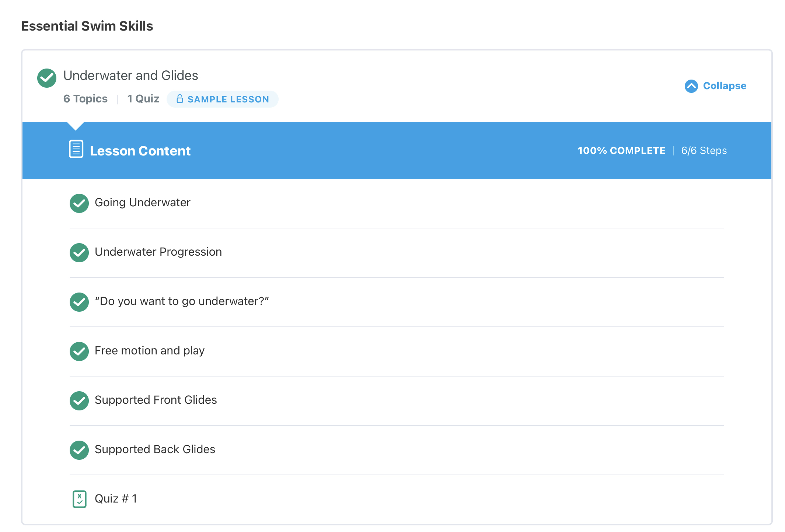This screenshot has width=785, height=532.
Task: Click the 100% Complete progress indicator
Action: (x=621, y=151)
